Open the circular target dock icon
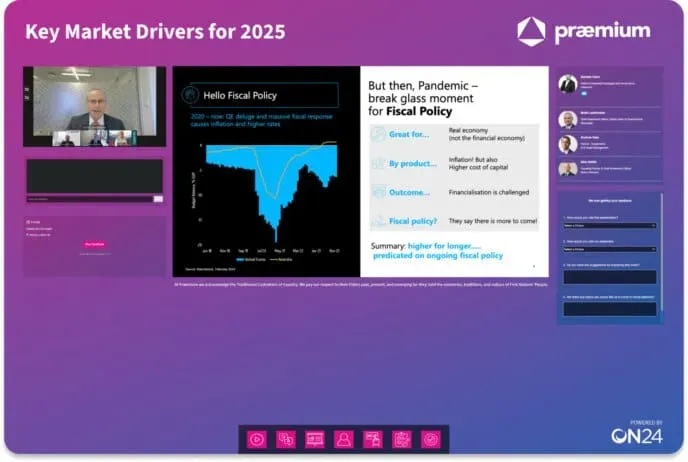Viewport: 688px width, 462px height. (x=430, y=439)
